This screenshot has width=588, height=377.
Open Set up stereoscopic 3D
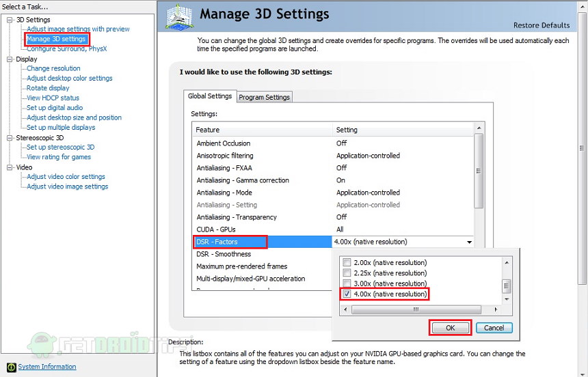click(60, 148)
